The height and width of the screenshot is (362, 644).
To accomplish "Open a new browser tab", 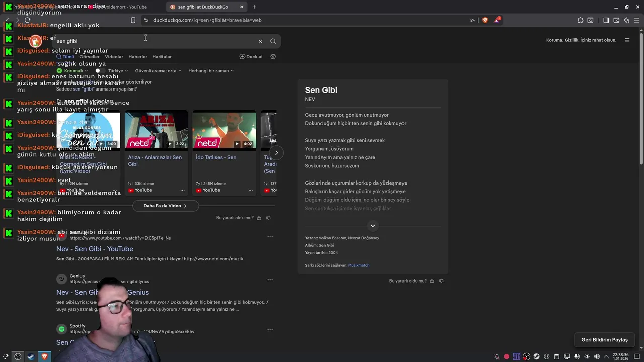I will tap(254, 7).
